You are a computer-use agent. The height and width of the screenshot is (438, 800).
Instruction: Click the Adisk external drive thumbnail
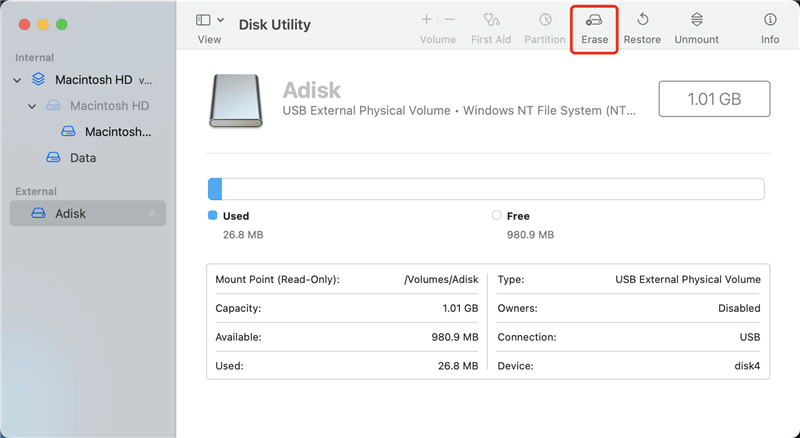[236, 101]
